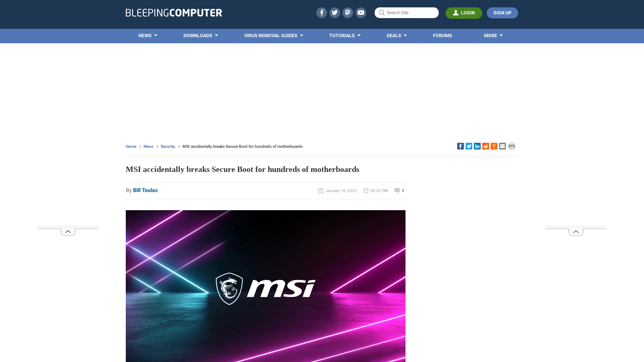Click the Print page icon
Image resolution: width=644 pixels, height=362 pixels.
coord(512,146)
